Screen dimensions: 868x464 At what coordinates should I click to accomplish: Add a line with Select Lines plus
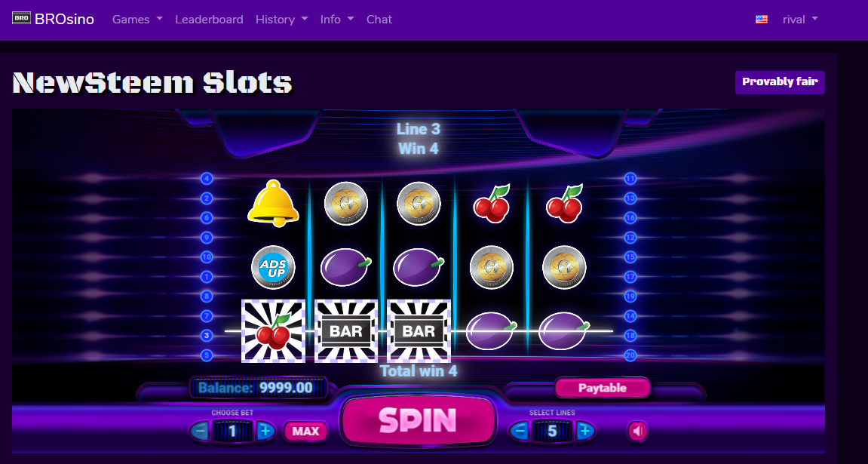tap(585, 431)
